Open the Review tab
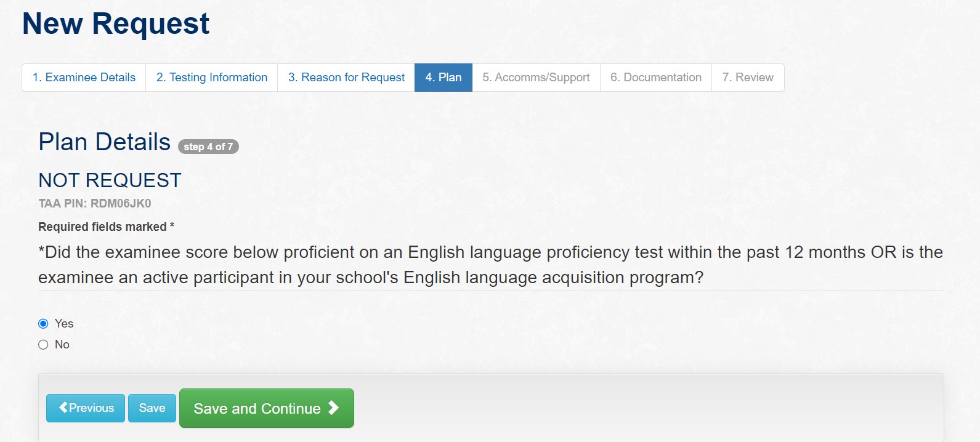Viewport: 980px width, 442px height. (x=748, y=77)
